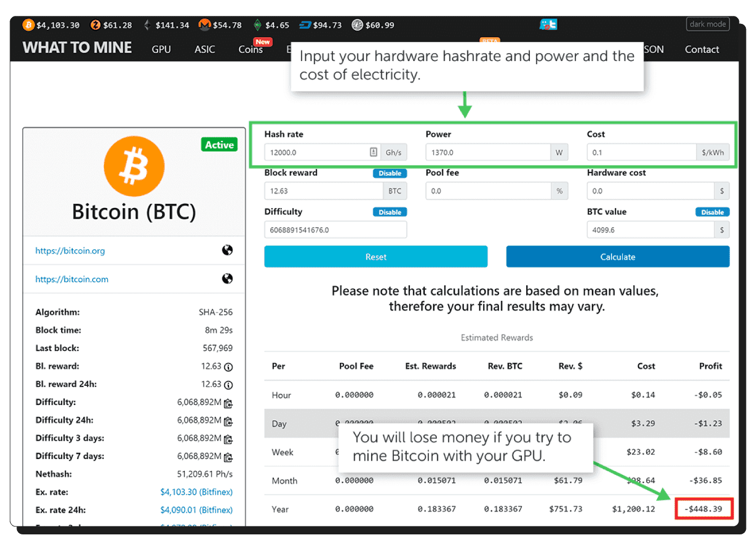Click the Year row revenue $751.73

tap(566, 509)
